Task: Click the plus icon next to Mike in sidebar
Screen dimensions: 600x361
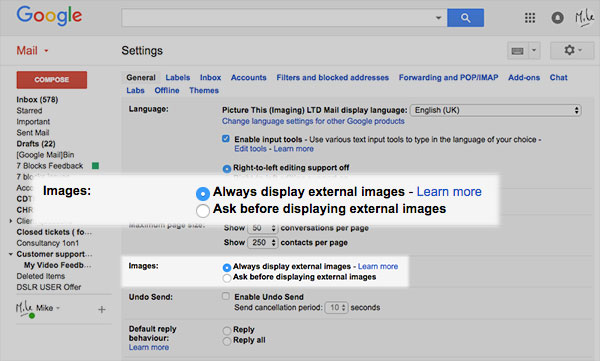Action: (101, 309)
